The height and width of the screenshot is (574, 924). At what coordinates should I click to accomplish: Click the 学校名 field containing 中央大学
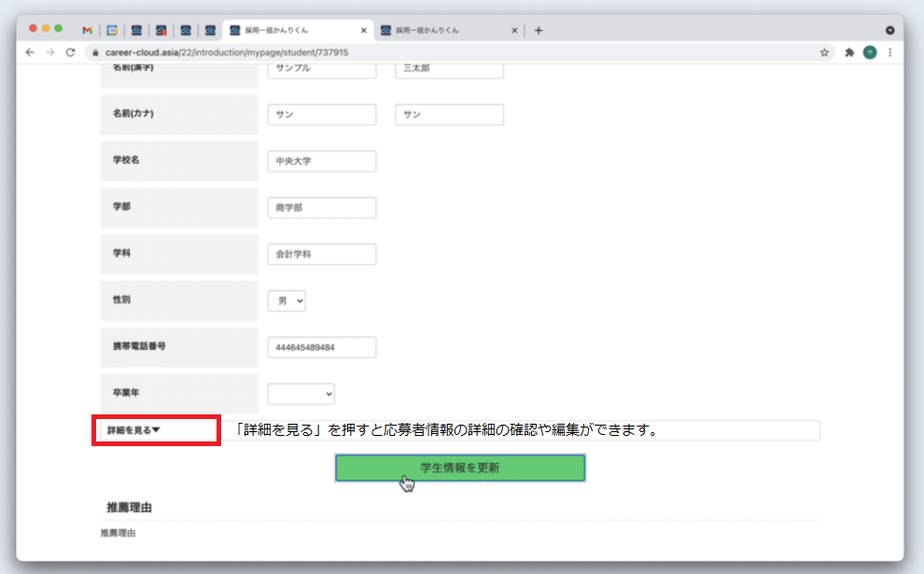click(321, 161)
